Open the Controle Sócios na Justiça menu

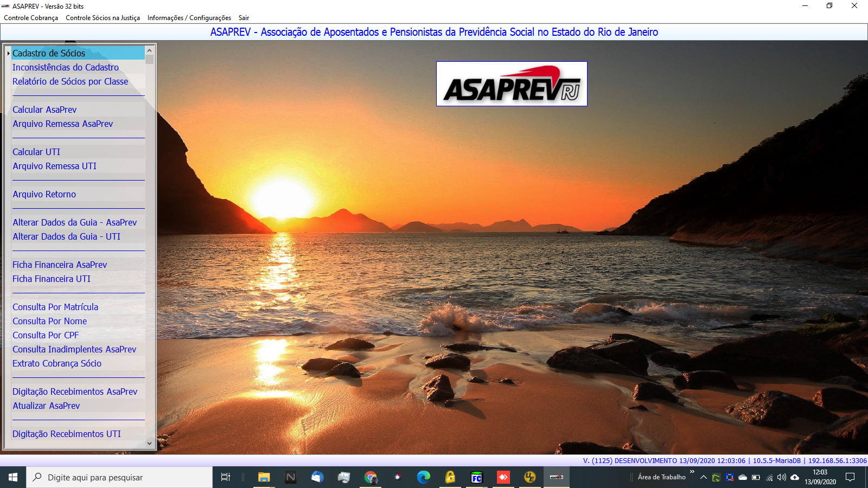tap(103, 18)
